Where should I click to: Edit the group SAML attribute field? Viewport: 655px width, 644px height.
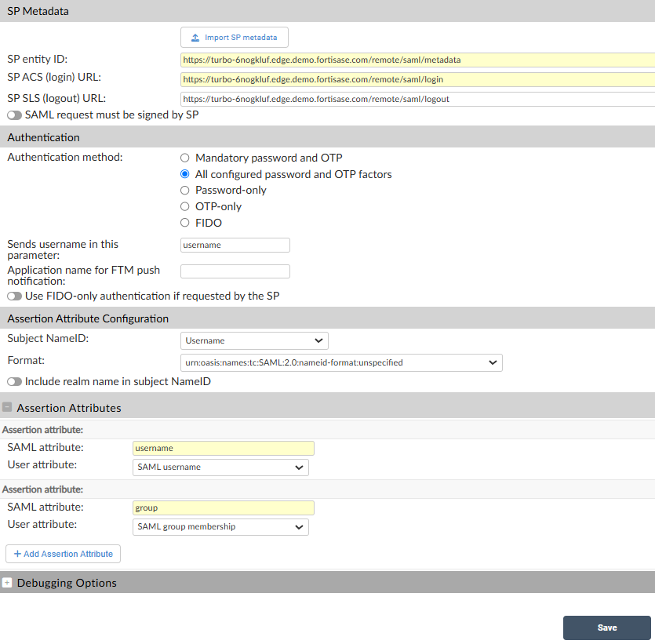coord(223,508)
